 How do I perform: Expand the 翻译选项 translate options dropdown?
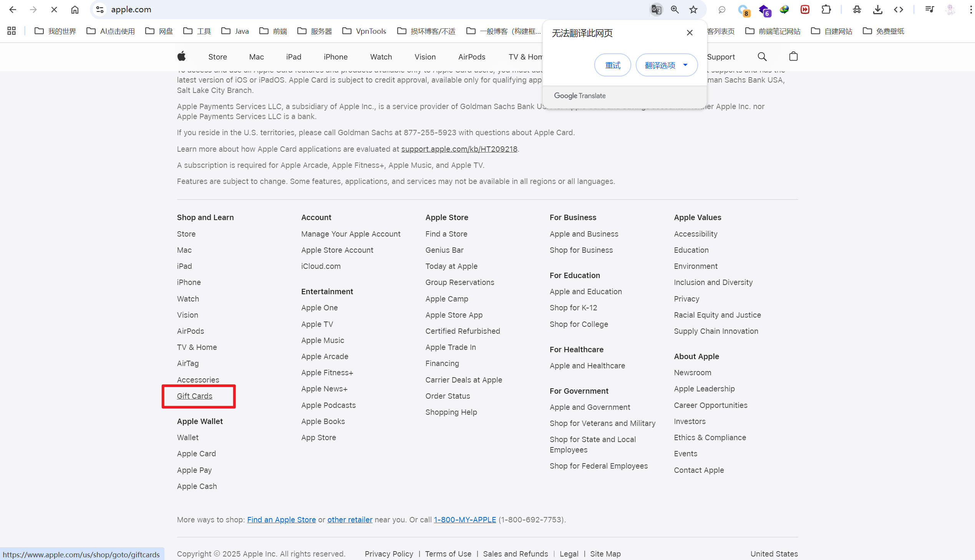[x=667, y=65]
